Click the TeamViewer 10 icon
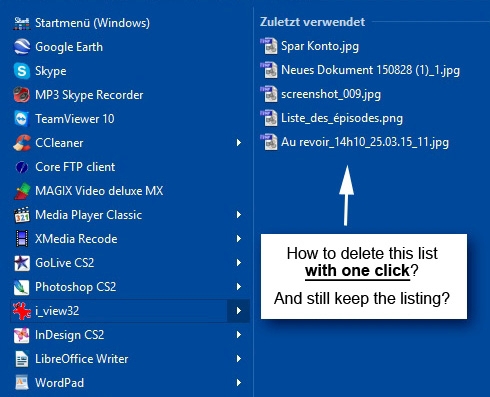The image size is (490, 397). (x=22, y=119)
